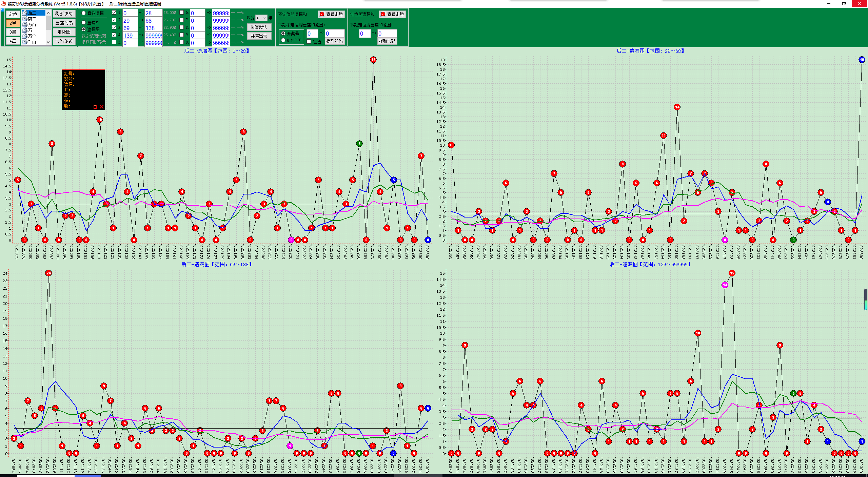Viewport: 868px width, 477px height.
Task: Click the 26.70% percentage for range 2
Action: click(x=170, y=20)
